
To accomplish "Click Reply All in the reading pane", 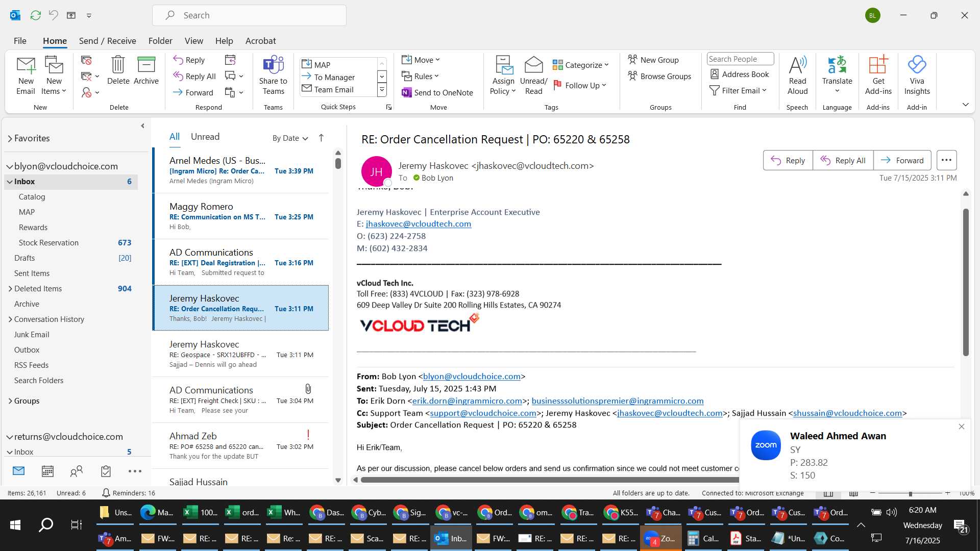I will point(843,160).
